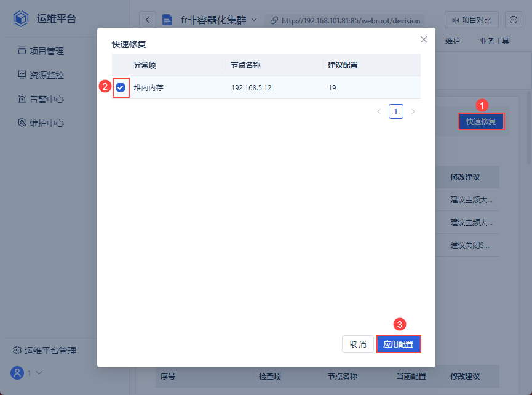The height and width of the screenshot is (395, 532).
Task: Click the 项目管理 sidebar icon
Action: 22,50
